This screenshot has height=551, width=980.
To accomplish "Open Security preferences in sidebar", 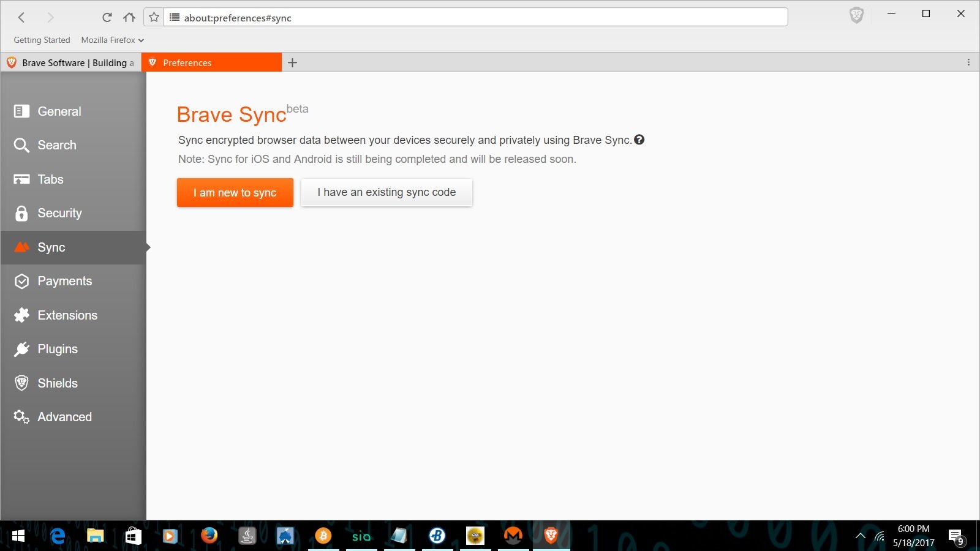I will (x=73, y=213).
